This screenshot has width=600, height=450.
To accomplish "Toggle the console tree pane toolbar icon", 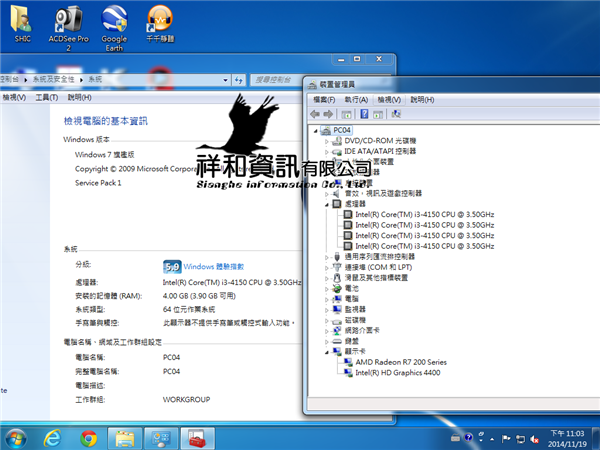I will pyautogui.click(x=346, y=114).
